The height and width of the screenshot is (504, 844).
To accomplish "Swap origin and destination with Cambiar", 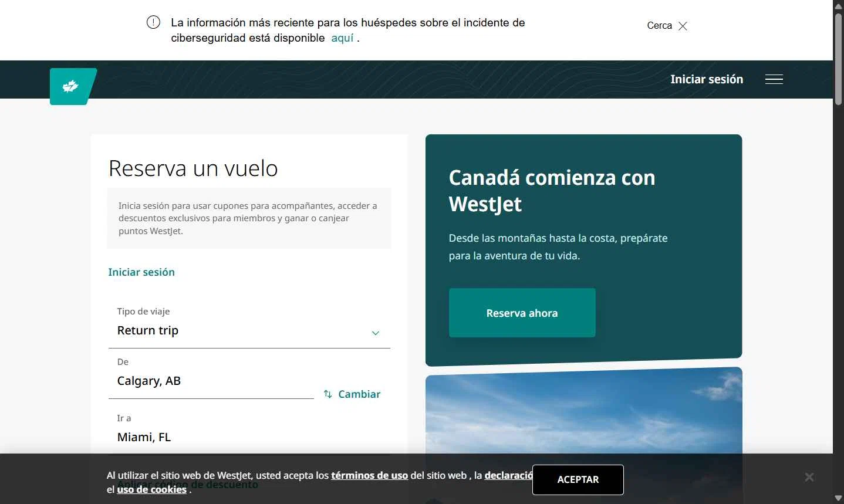I will click(352, 394).
